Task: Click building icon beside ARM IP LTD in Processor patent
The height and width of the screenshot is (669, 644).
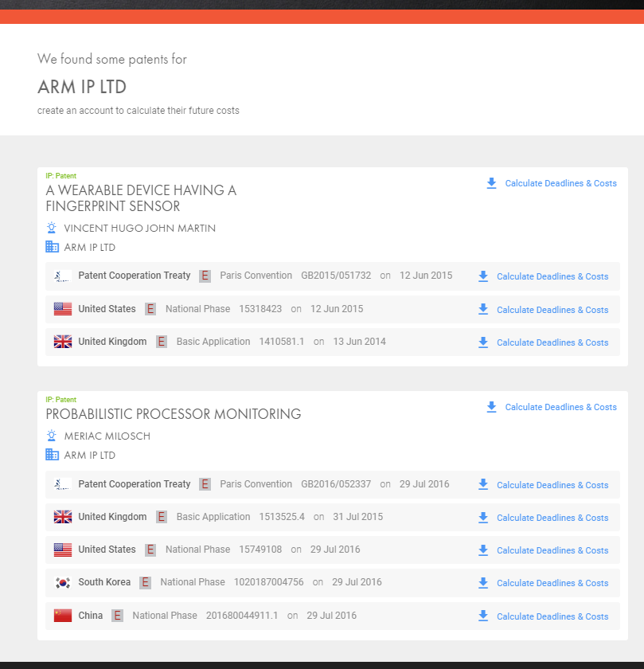Action: pos(52,455)
